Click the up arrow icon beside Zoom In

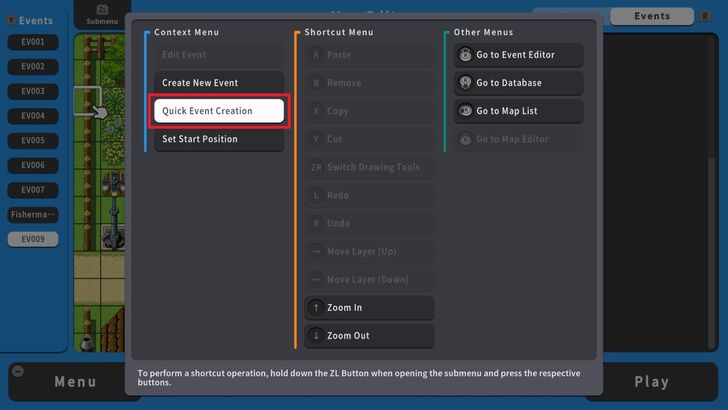(x=316, y=307)
